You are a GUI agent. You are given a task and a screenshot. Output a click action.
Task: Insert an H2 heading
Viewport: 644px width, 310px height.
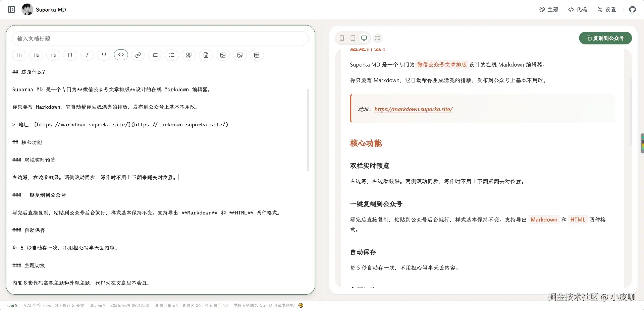36,55
